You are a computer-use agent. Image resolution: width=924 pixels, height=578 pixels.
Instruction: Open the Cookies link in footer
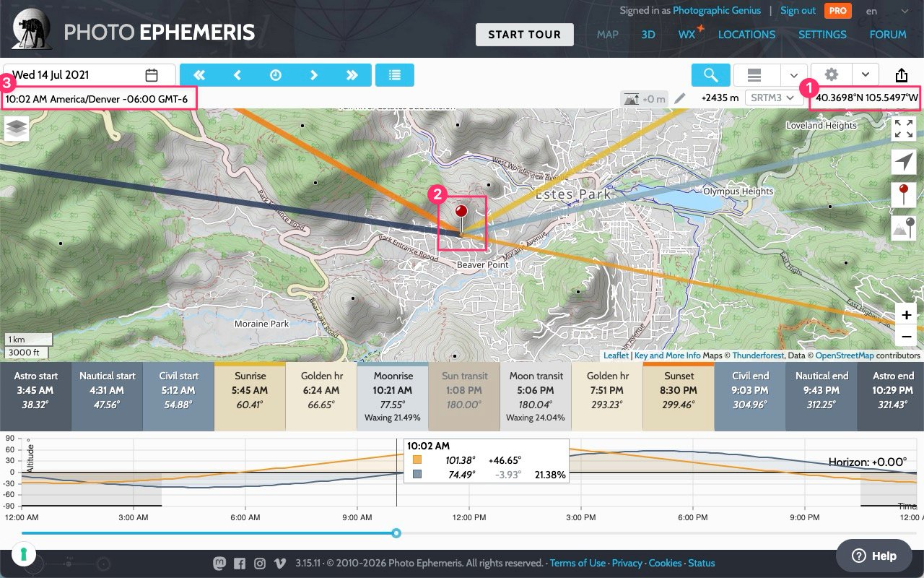click(665, 564)
